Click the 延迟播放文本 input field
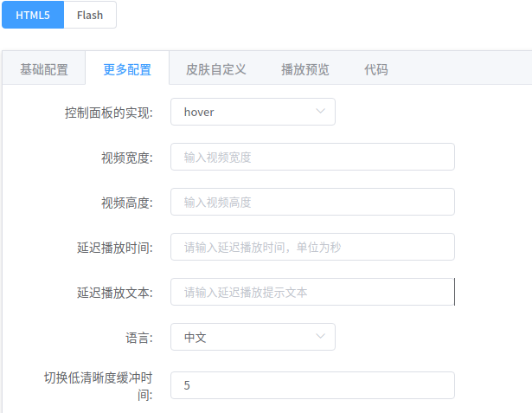 click(x=312, y=292)
